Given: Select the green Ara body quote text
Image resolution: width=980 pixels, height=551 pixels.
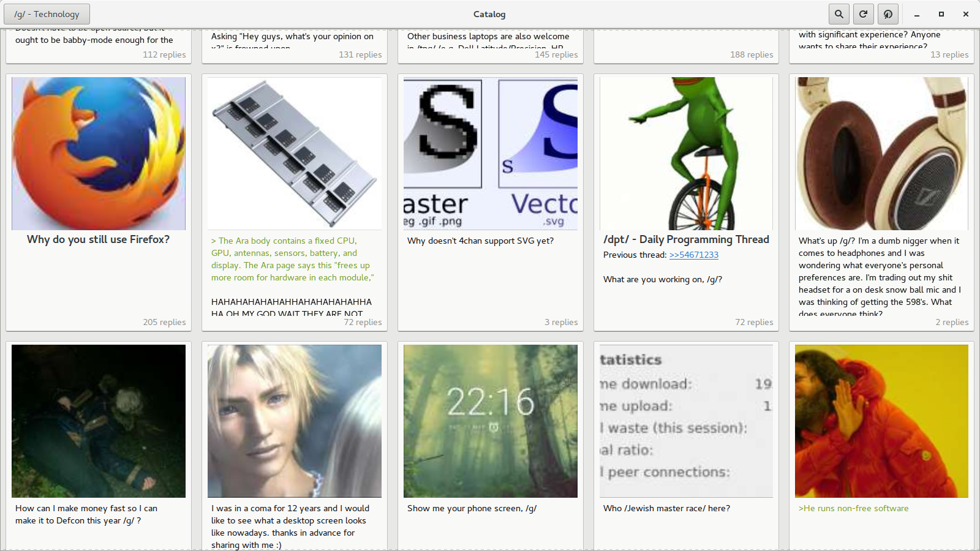Looking at the screenshot, I should tap(293, 259).
